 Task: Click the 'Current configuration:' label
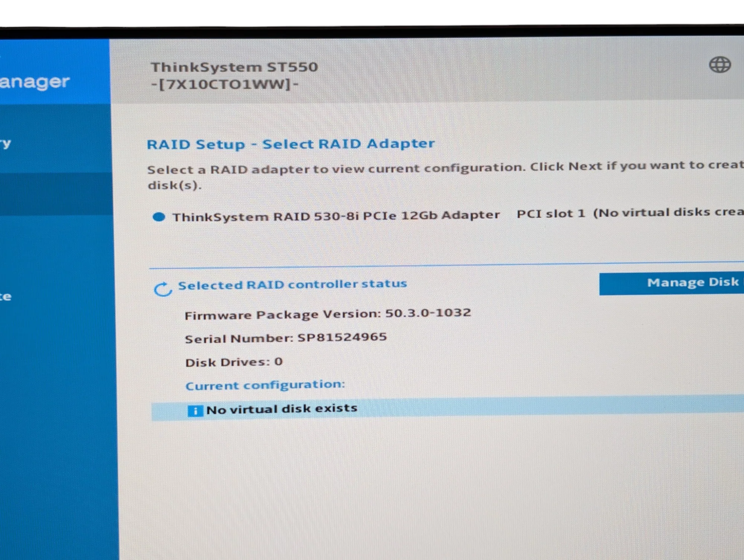[x=265, y=385]
